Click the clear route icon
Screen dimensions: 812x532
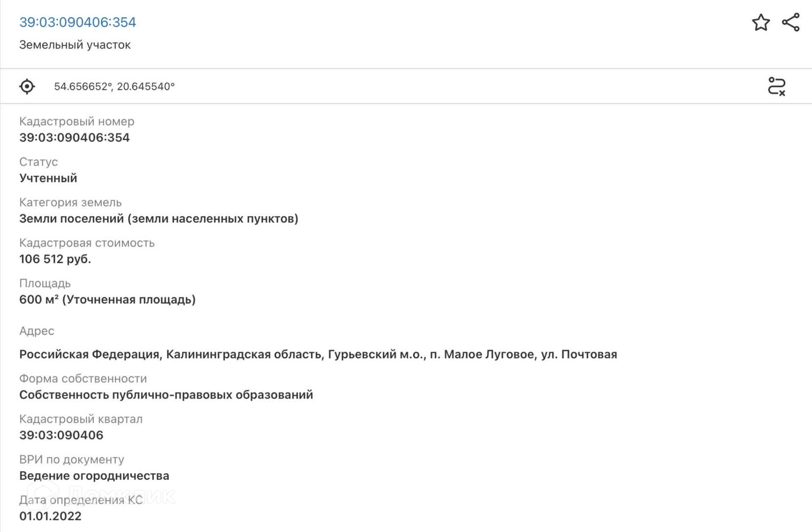click(x=776, y=86)
